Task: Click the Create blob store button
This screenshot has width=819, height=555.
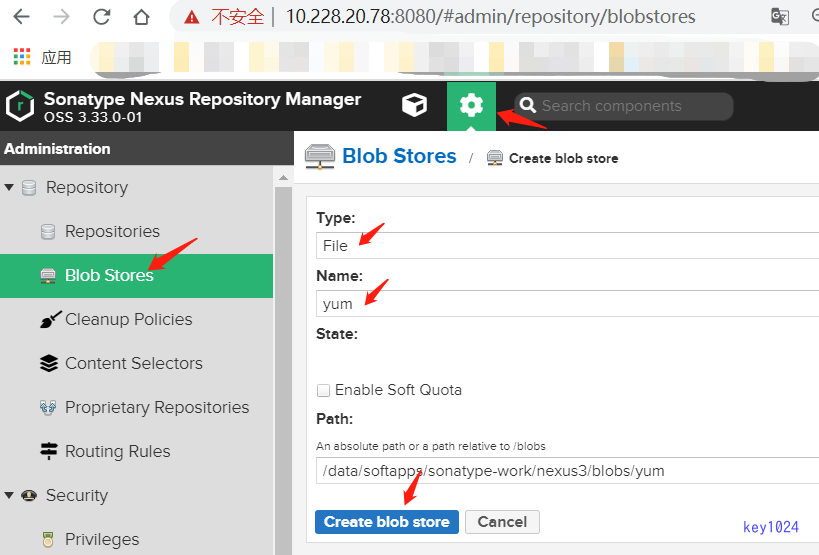Action: coord(387,522)
